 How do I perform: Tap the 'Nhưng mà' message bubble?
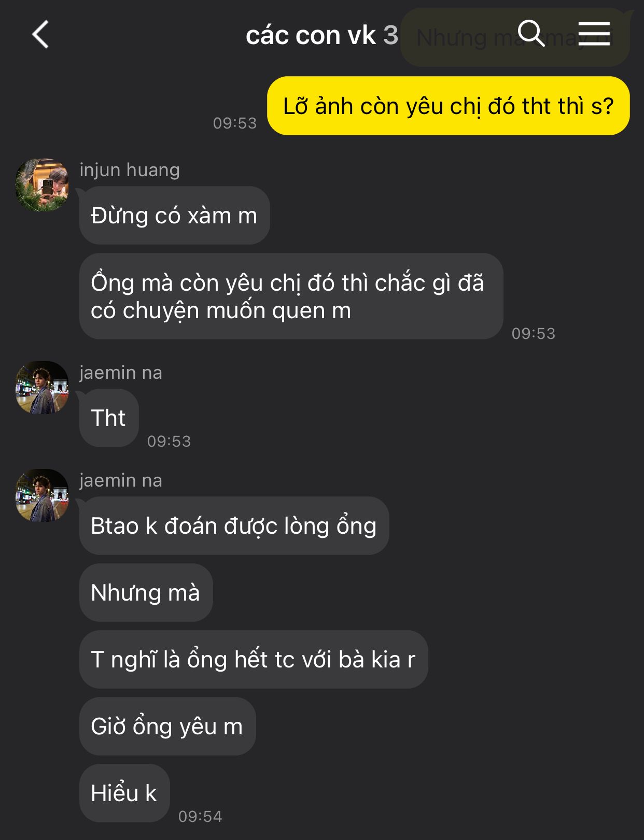click(146, 592)
